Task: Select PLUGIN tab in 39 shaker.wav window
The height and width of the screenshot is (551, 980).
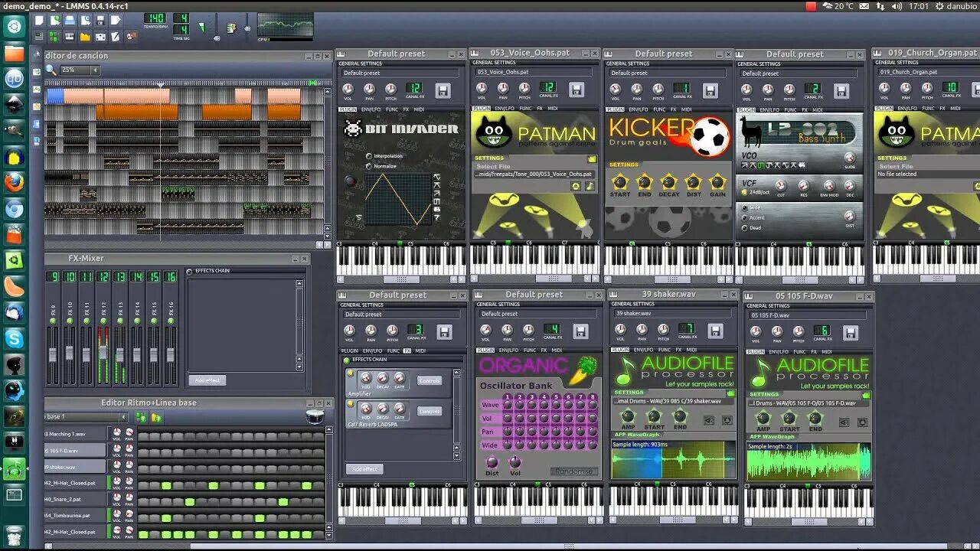Action: coord(620,350)
